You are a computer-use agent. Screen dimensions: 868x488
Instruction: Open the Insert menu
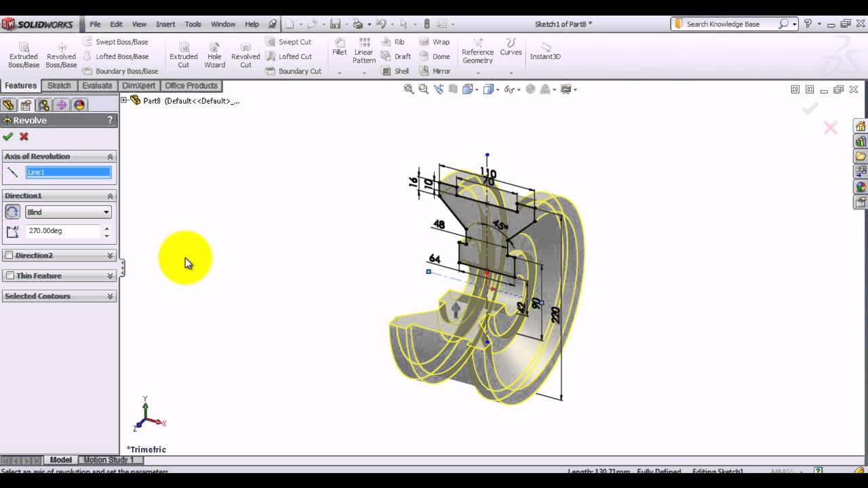click(165, 24)
